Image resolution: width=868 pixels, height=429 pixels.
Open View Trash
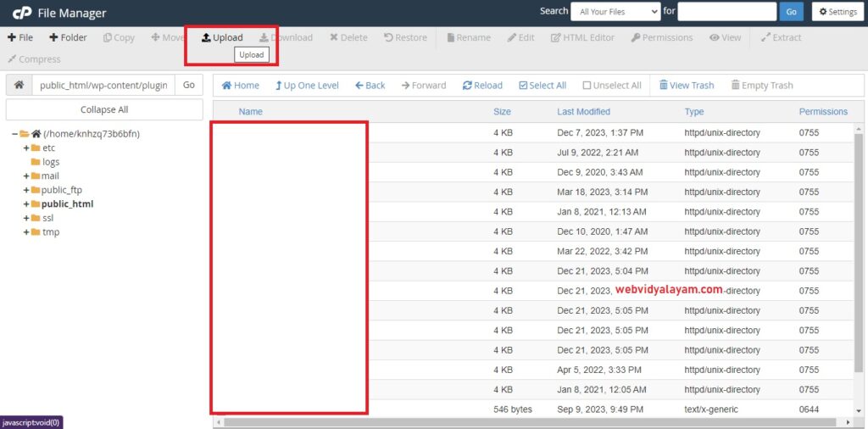[x=687, y=86]
